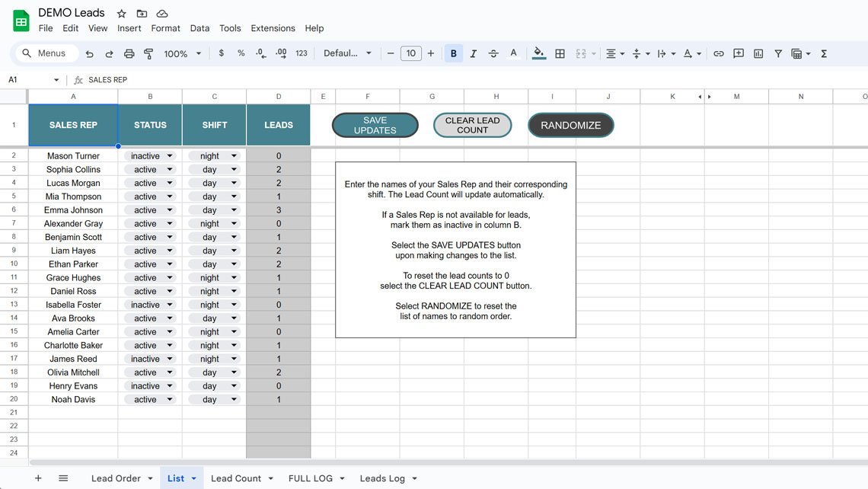Click the Print icon
The height and width of the screenshot is (489, 868).
click(129, 54)
